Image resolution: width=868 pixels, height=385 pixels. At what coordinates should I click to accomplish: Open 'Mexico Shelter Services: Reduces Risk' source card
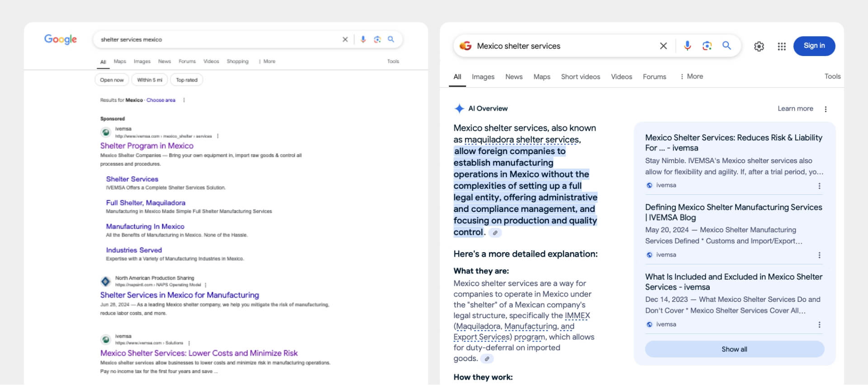pyautogui.click(x=733, y=142)
